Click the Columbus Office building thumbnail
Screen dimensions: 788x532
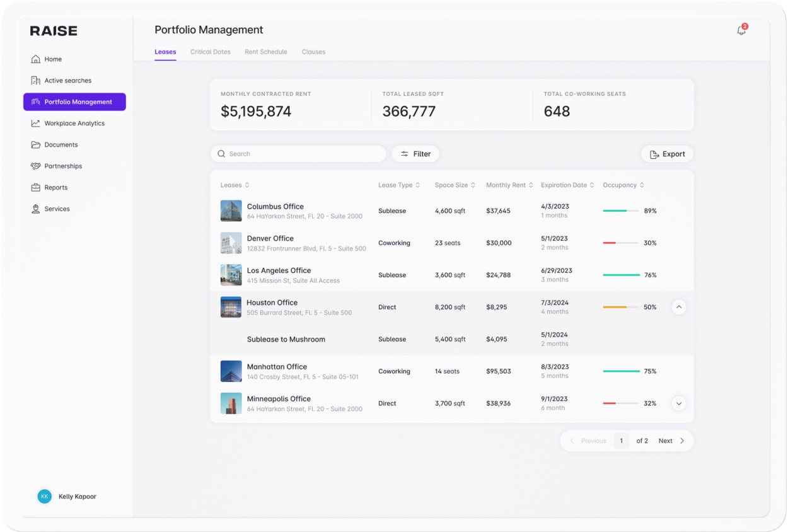(231, 211)
